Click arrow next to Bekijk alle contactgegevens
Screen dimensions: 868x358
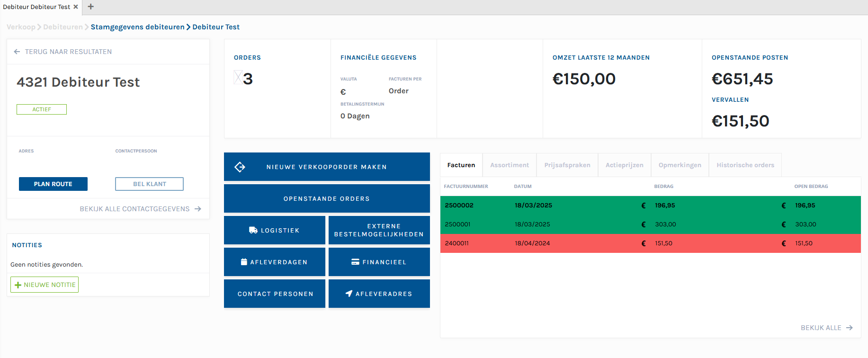(x=198, y=209)
